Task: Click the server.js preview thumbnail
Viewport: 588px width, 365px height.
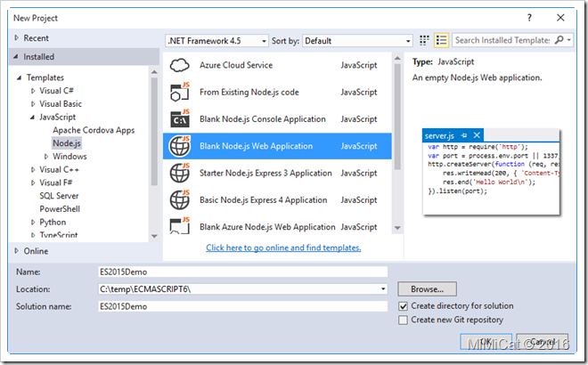Action: 491,173
